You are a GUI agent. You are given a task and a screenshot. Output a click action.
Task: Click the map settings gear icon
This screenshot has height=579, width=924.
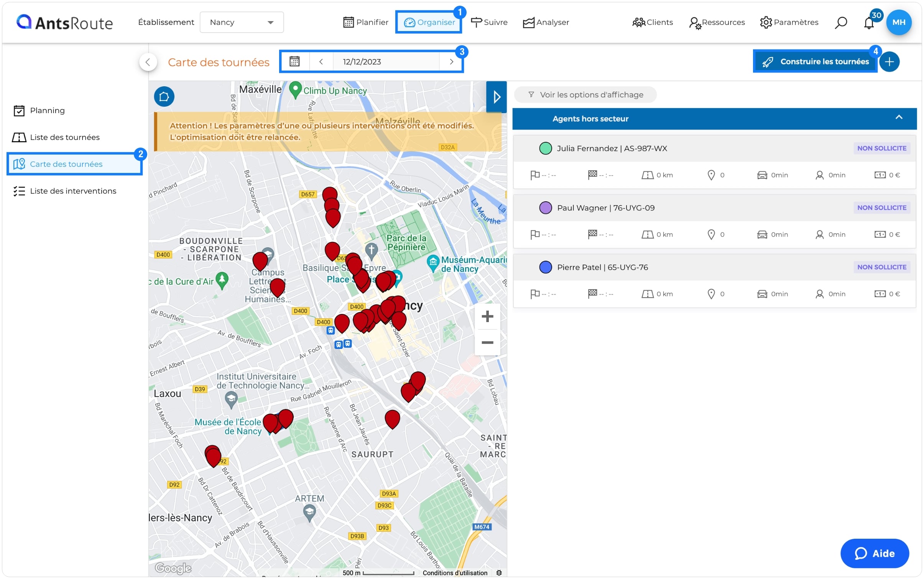tap(499, 573)
